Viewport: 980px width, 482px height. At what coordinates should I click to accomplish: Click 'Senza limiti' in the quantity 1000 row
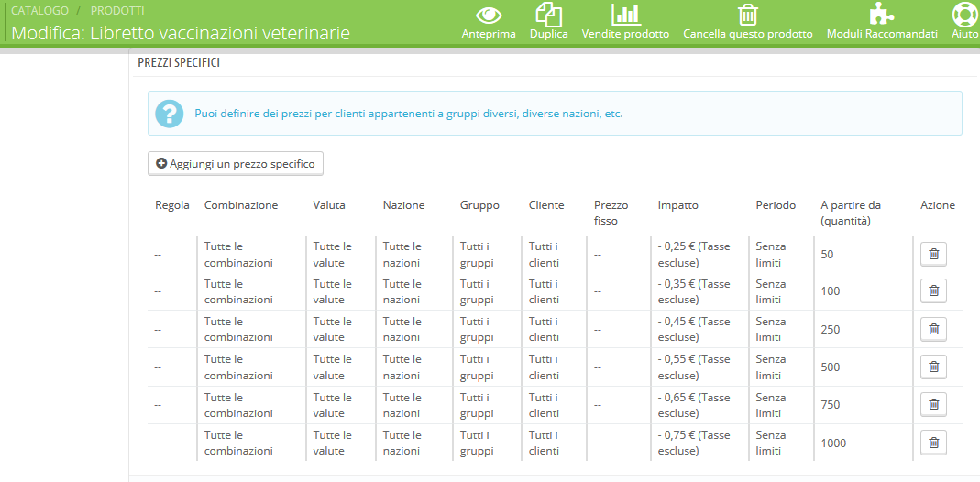point(771,443)
